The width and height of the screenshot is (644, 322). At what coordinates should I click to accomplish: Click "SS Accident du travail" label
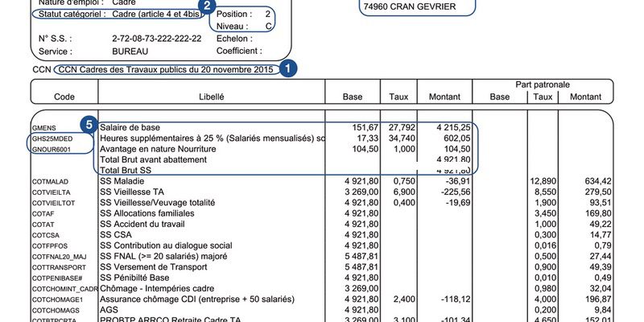coord(142,224)
